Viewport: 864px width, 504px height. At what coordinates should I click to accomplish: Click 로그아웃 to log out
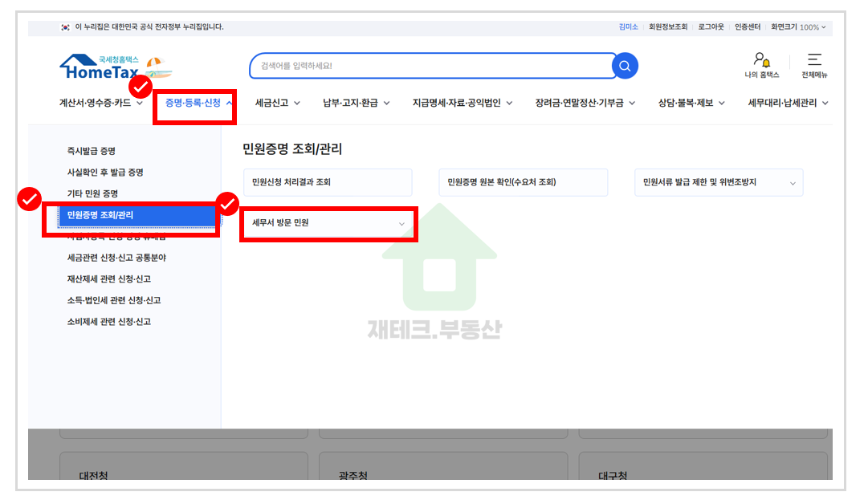tap(710, 26)
